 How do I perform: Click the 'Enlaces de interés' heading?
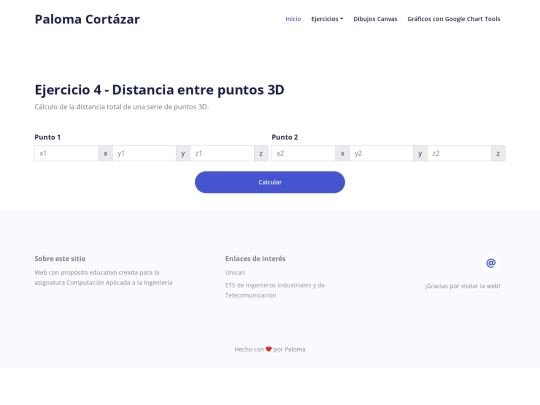(255, 259)
